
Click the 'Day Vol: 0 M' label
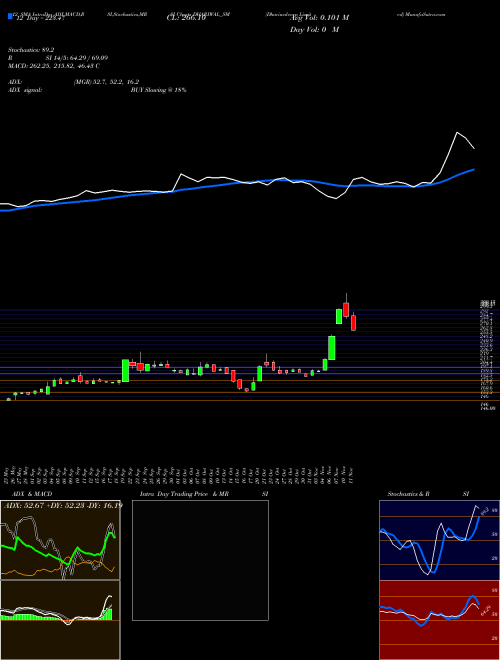pyautogui.click(x=314, y=30)
